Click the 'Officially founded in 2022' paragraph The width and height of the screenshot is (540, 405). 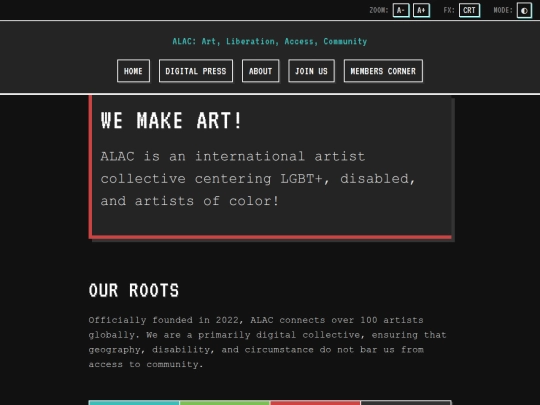(x=267, y=342)
